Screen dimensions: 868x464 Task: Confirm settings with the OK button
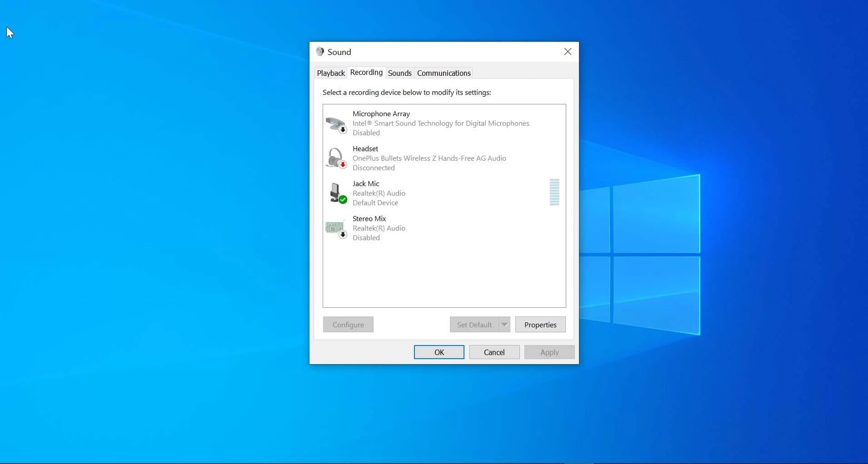coord(438,352)
